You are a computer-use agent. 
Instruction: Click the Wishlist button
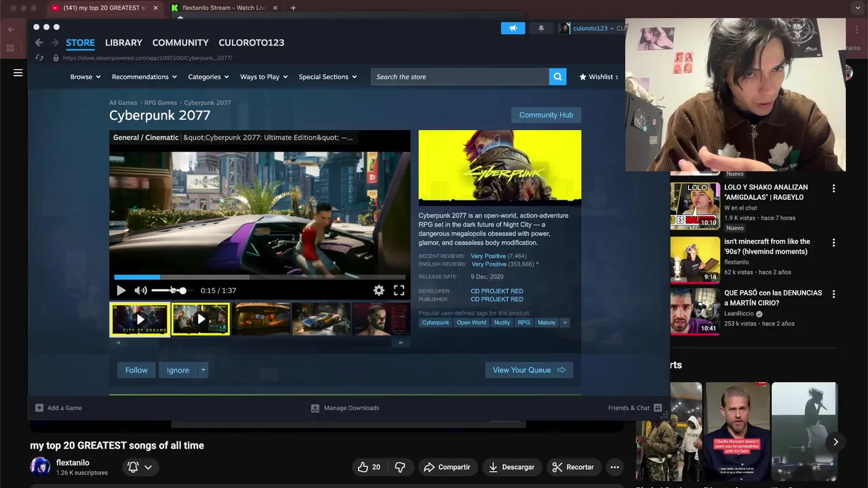pyautogui.click(x=598, y=77)
